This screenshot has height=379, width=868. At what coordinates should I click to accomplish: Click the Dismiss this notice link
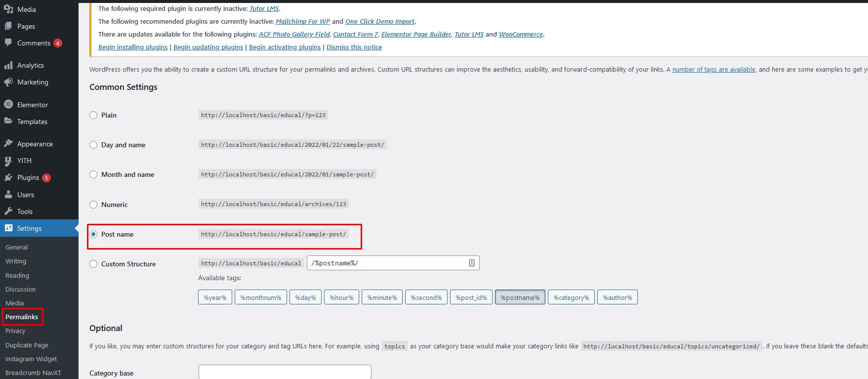point(354,47)
